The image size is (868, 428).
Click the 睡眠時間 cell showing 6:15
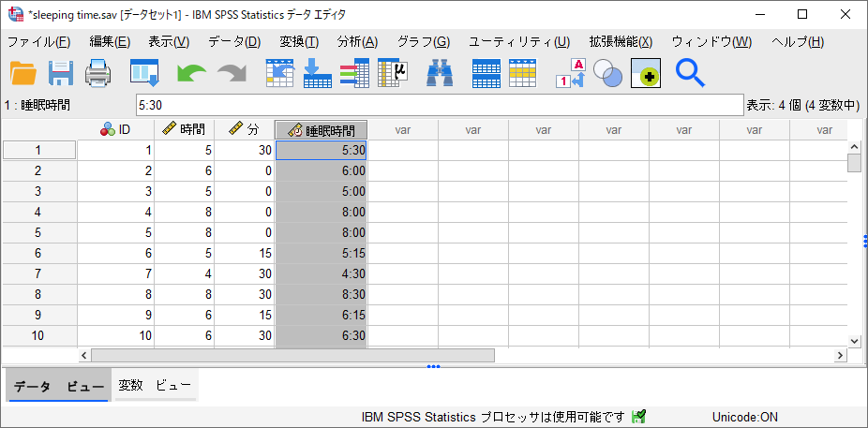point(322,317)
